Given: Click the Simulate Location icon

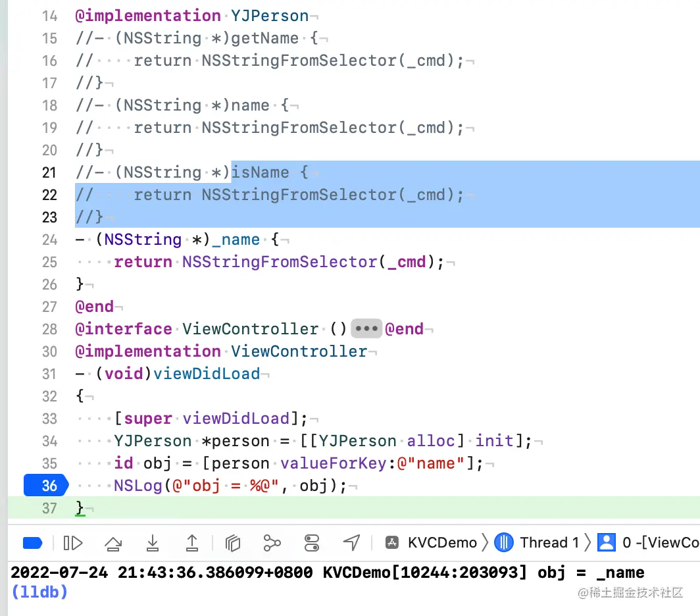Looking at the screenshot, I should click(x=351, y=543).
